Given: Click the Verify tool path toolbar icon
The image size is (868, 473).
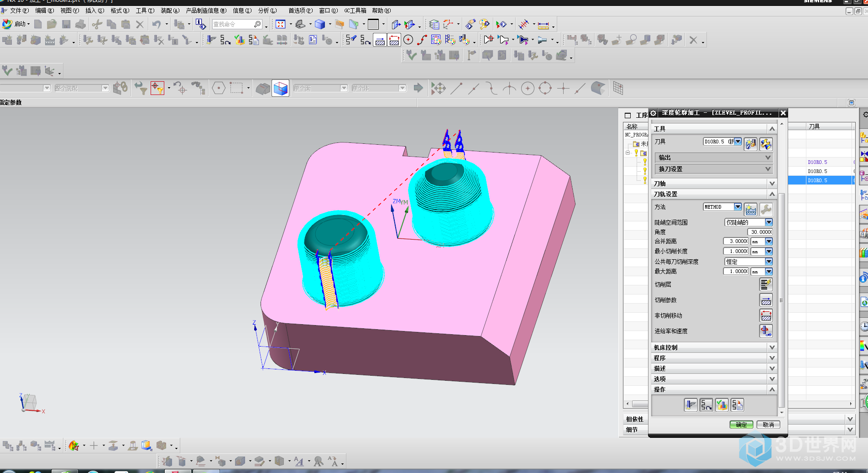Looking at the screenshot, I should (x=239, y=40).
